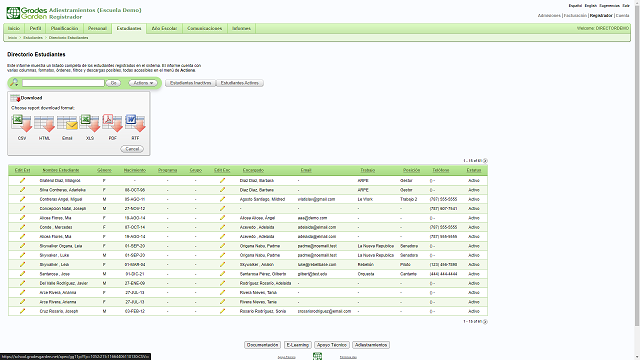Edit student Santarosa, Jose pencil icon

(x=22, y=274)
